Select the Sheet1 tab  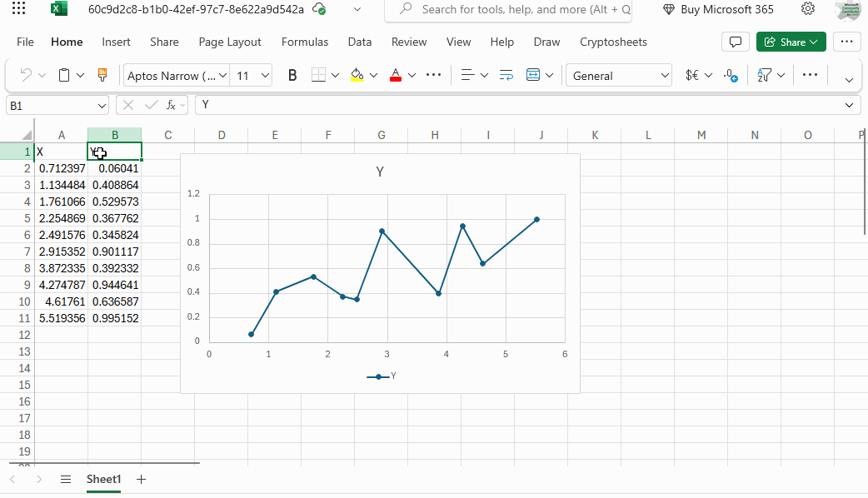click(x=103, y=479)
